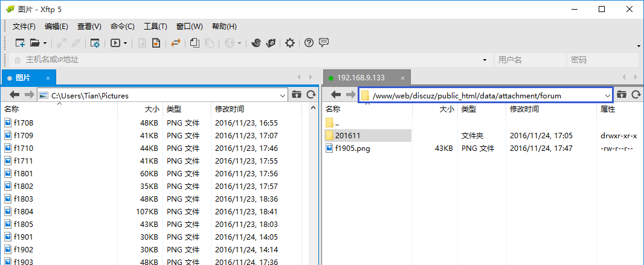Click the speech bubble feedback icon
644x265 pixels.
[x=324, y=43]
